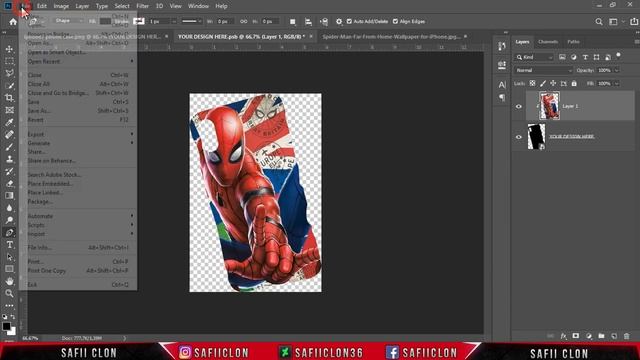Link shape width and height chain
The width and height of the screenshot is (640, 360).
click(x=244, y=21)
